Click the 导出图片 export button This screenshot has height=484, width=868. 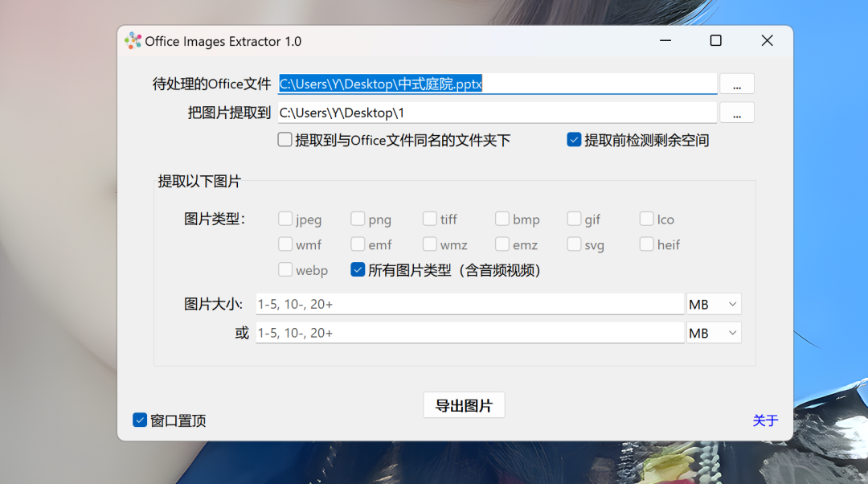point(464,405)
